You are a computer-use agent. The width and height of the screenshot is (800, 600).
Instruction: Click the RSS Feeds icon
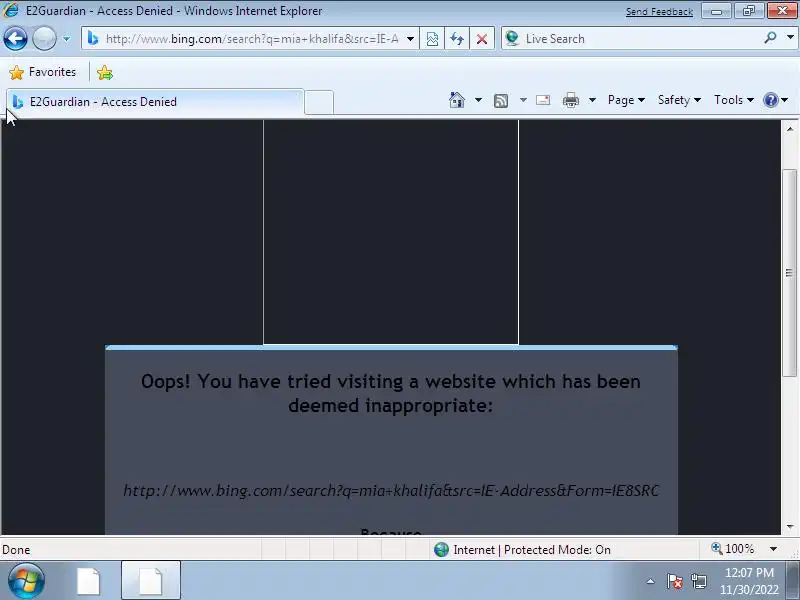point(501,101)
